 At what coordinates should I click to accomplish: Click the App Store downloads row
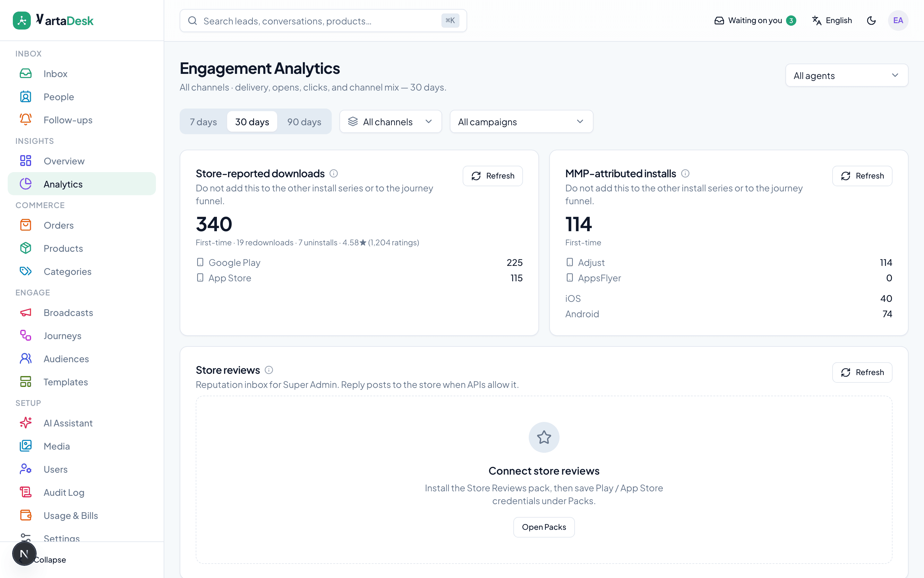pyautogui.click(x=359, y=278)
